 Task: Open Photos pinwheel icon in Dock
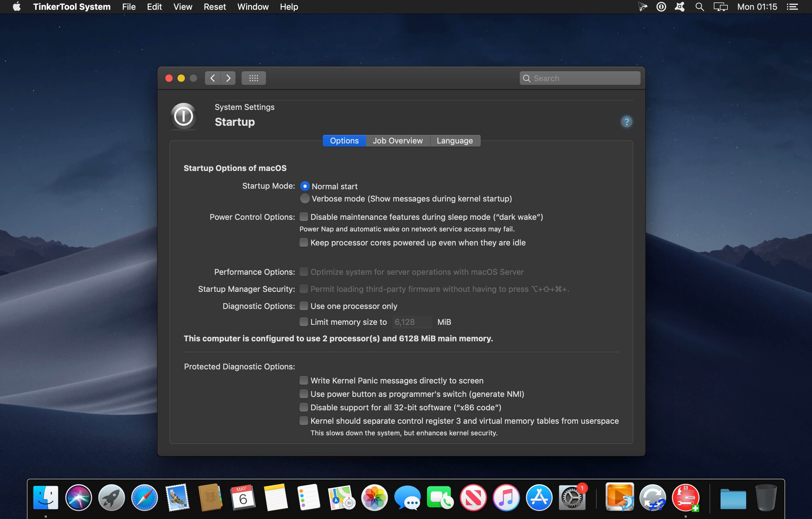[x=374, y=497]
